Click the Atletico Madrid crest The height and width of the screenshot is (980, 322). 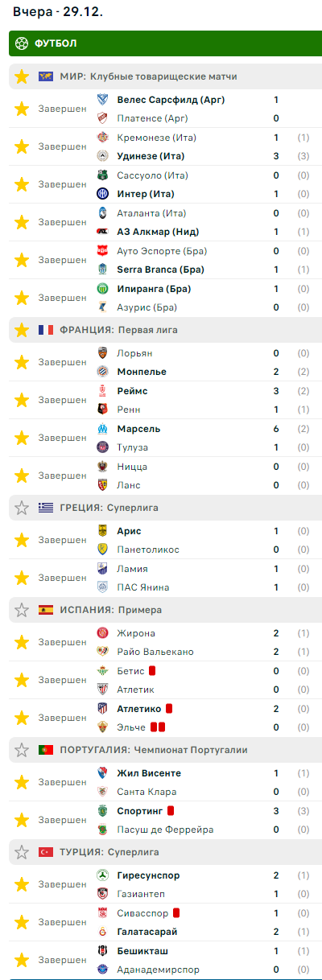[x=102, y=708]
